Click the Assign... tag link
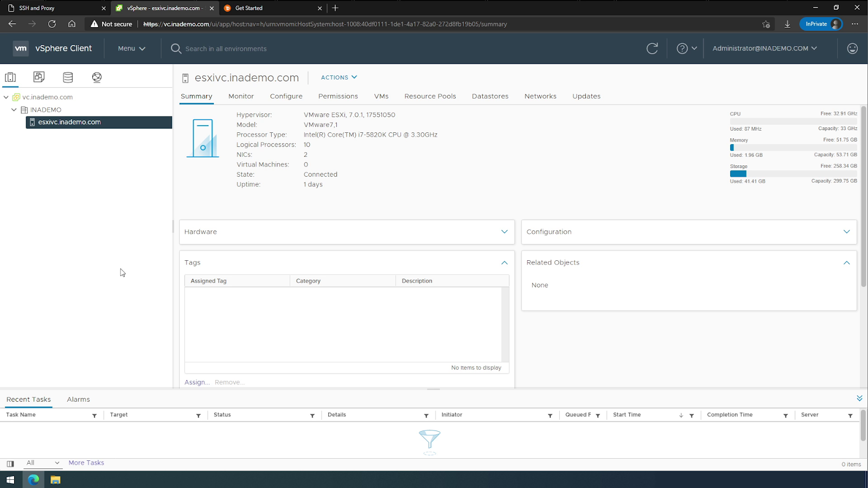The image size is (868, 488). pyautogui.click(x=197, y=382)
